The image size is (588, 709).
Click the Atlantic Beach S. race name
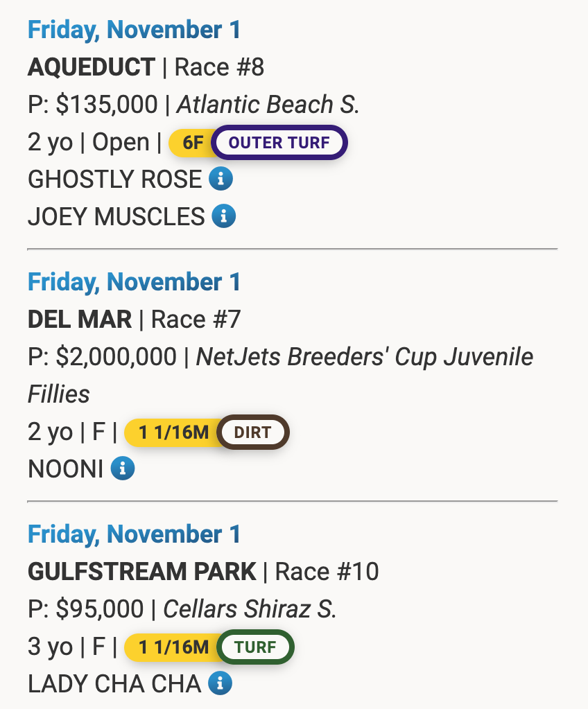pyautogui.click(x=268, y=105)
